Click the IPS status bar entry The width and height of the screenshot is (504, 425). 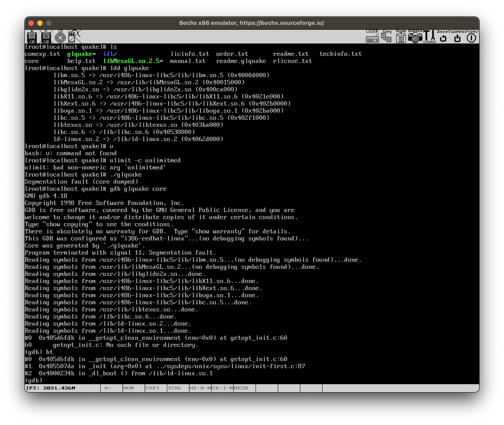tap(63, 388)
